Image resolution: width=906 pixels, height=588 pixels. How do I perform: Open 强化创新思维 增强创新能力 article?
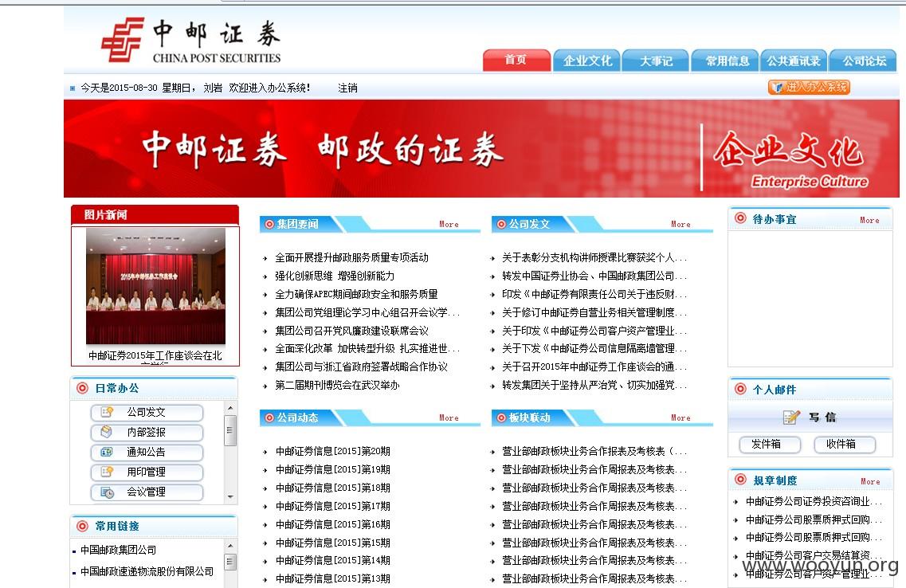(335, 276)
